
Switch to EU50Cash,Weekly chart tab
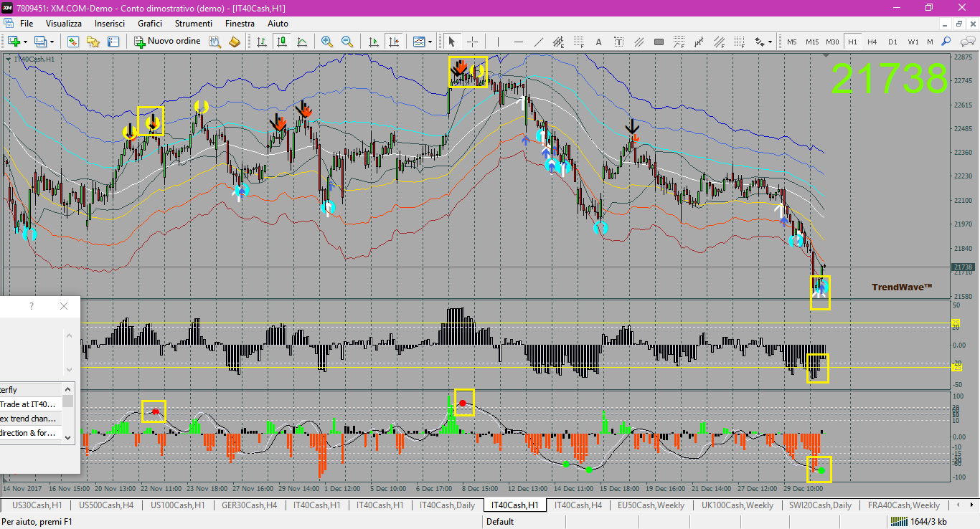(x=651, y=505)
